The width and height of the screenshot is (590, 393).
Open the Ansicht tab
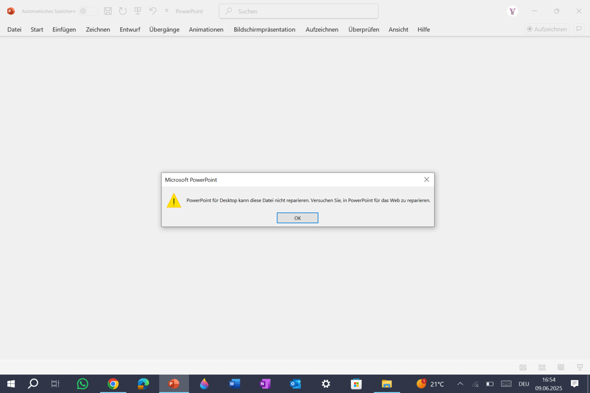[398, 29]
